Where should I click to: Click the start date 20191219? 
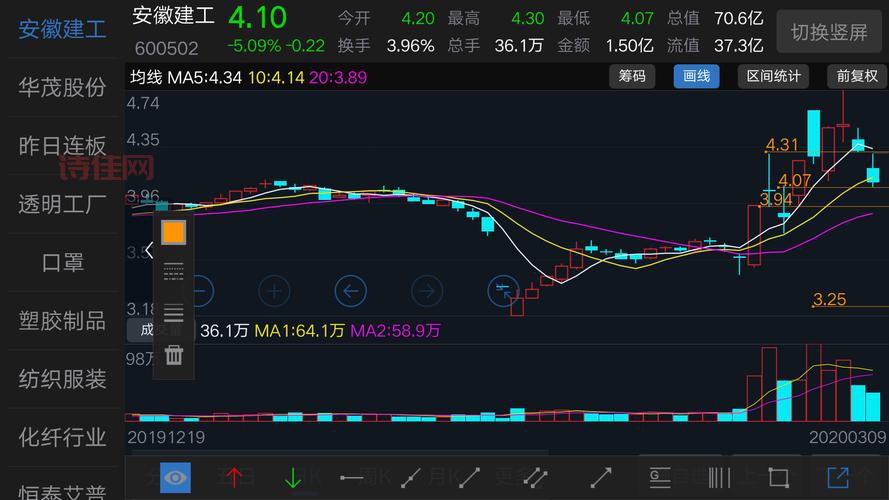tap(166, 437)
